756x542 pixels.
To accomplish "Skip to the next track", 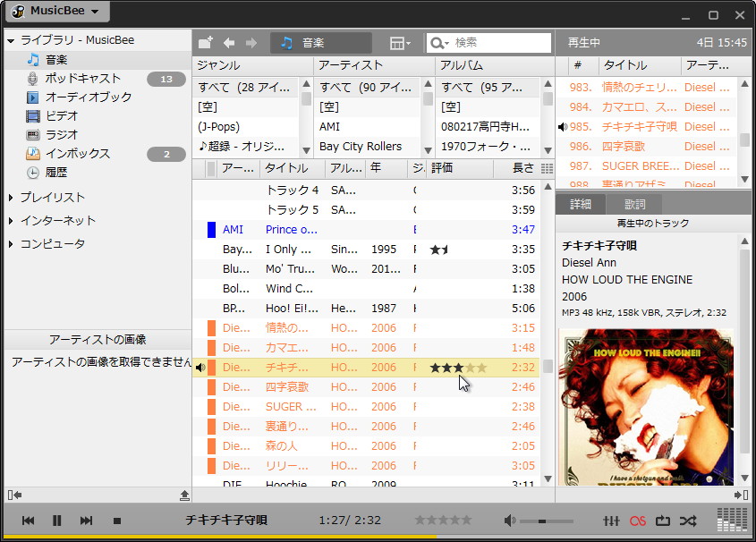I will (85, 519).
